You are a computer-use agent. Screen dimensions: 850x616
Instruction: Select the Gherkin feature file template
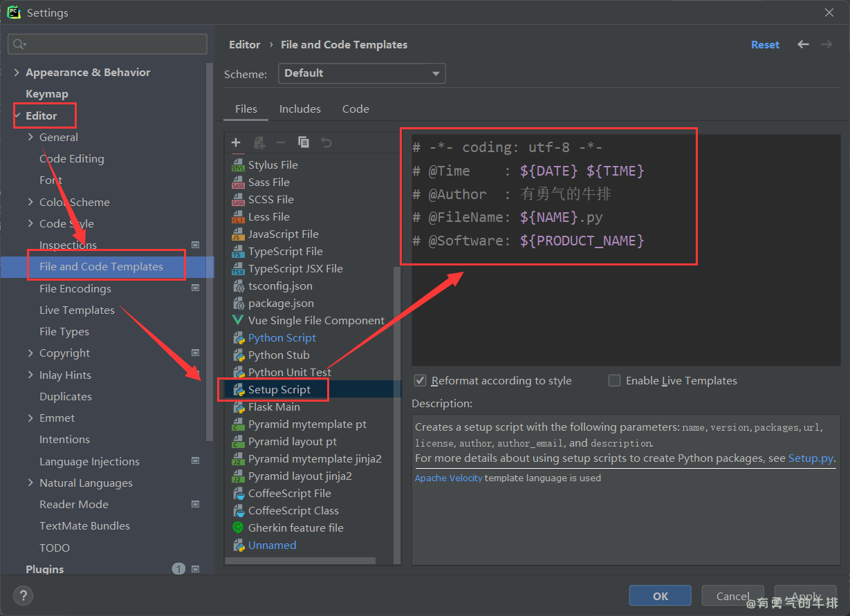pyautogui.click(x=295, y=528)
